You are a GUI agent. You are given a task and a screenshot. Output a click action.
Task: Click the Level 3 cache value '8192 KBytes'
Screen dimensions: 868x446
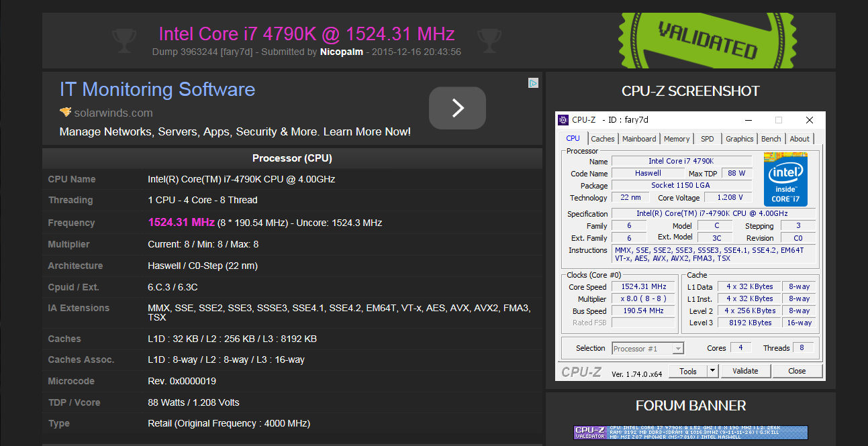click(x=750, y=323)
